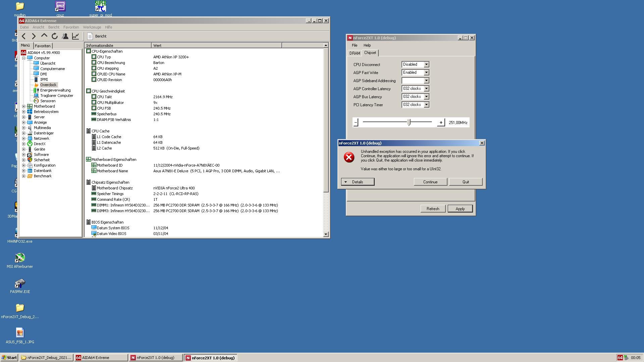Click Continue in the error dialog
The width and height of the screenshot is (644, 362).
[430, 182]
